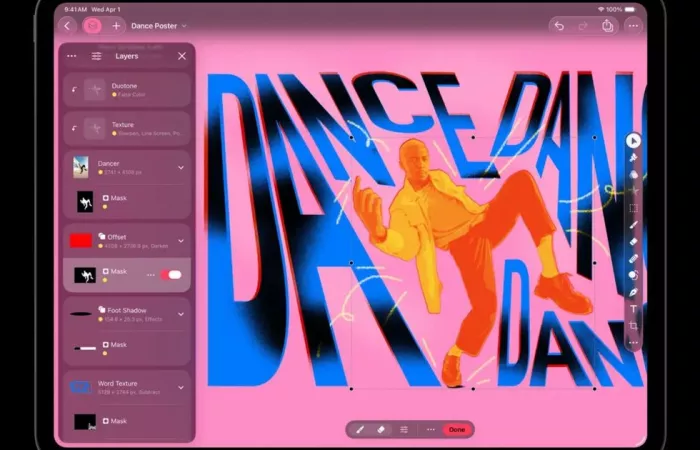Open the Layers panel three-dot menu
Image resolution: width=700 pixels, height=450 pixels.
(x=71, y=57)
